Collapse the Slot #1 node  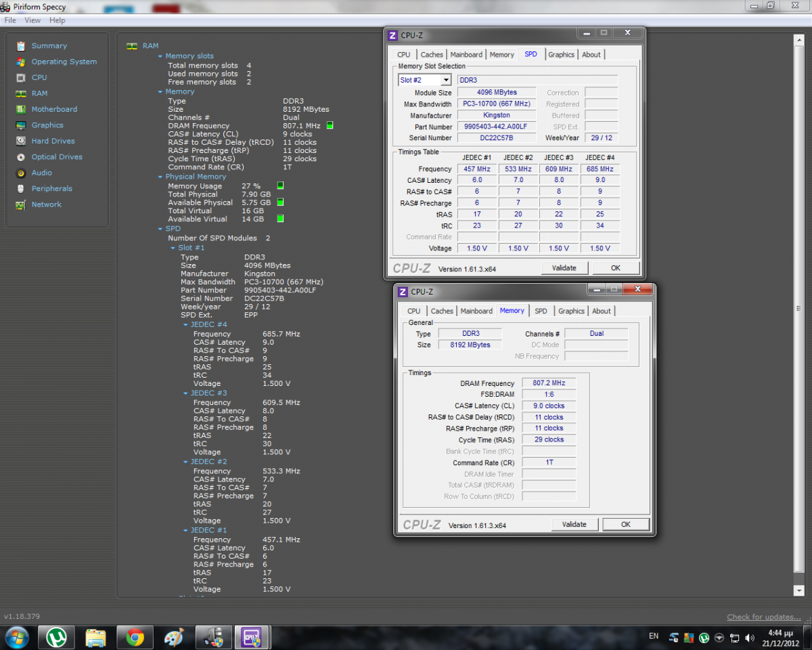click(x=173, y=248)
